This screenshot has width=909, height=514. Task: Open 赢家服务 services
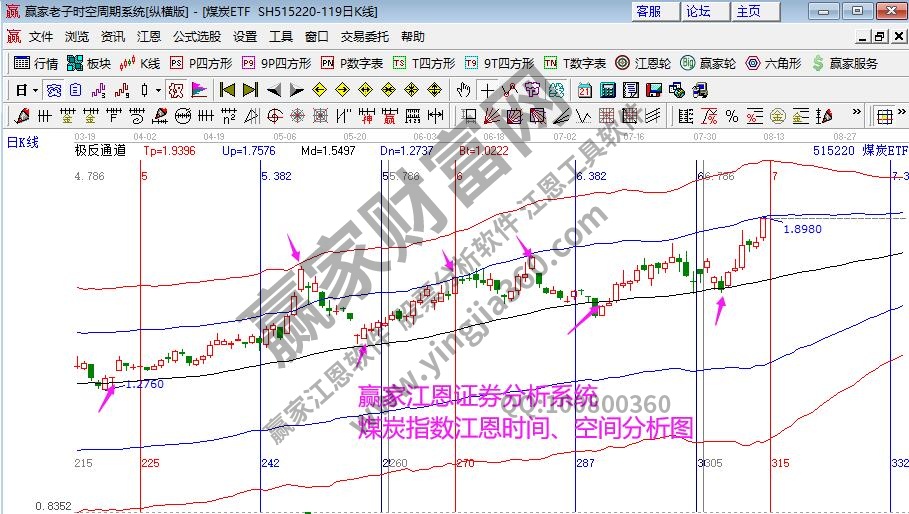(x=845, y=63)
